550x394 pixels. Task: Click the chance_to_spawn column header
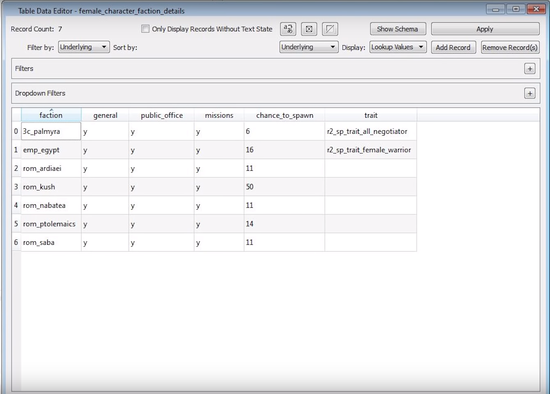[x=284, y=115]
